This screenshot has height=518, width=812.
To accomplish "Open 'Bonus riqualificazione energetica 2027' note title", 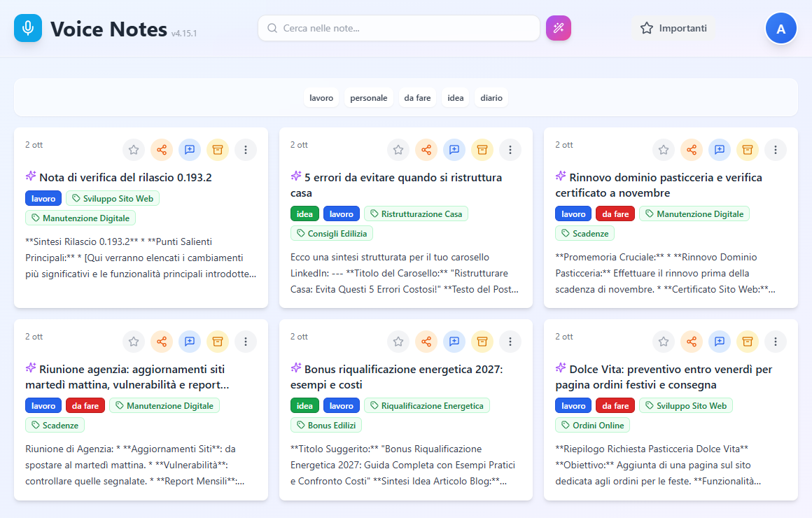I will (397, 377).
